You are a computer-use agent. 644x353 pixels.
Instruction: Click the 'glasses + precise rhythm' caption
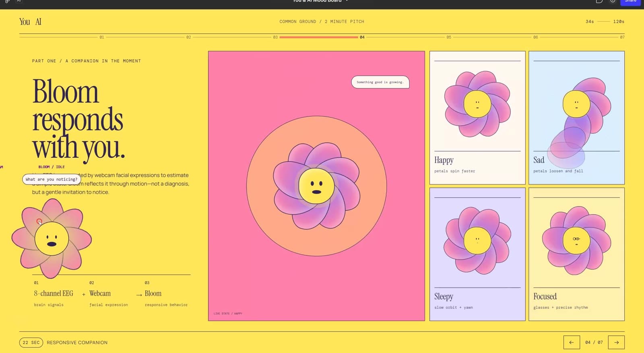click(x=560, y=308)
